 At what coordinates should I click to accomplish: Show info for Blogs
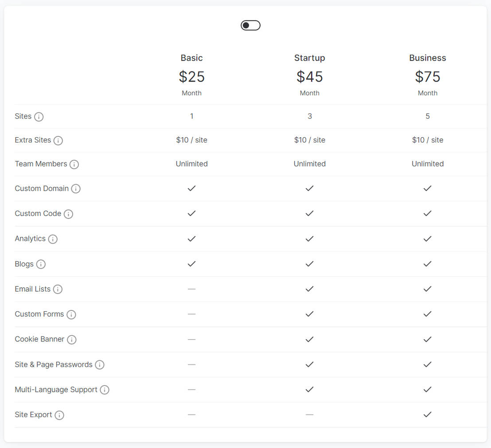tap(41, 264)
